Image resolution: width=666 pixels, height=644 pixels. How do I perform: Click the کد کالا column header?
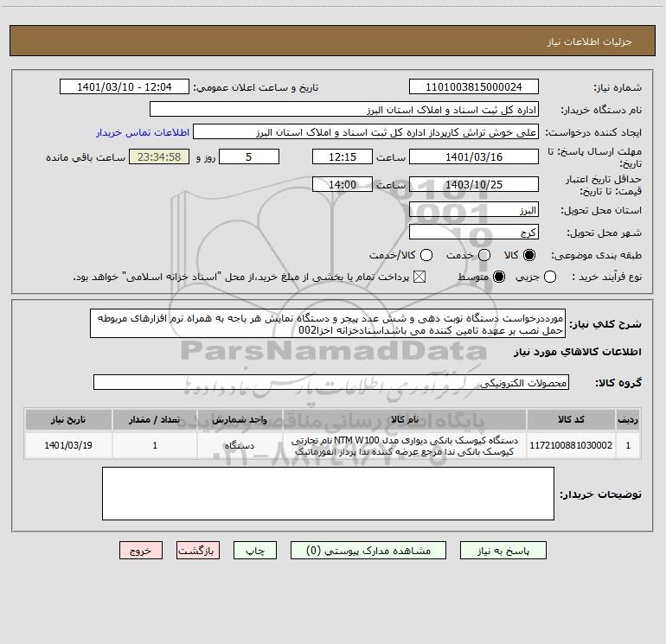point(571,419)
